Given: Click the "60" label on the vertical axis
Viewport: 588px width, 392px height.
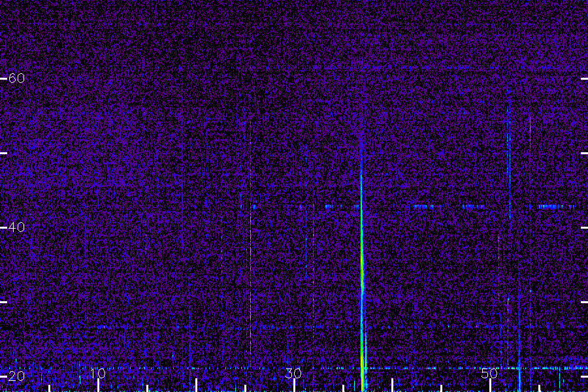Looking at the screenshot, I should tap(16, 78).
